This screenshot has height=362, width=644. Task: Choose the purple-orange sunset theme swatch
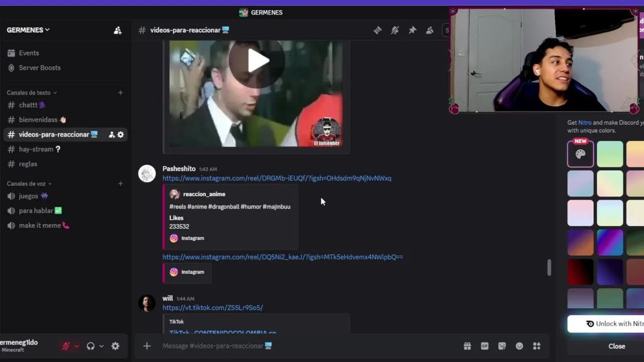581,243
